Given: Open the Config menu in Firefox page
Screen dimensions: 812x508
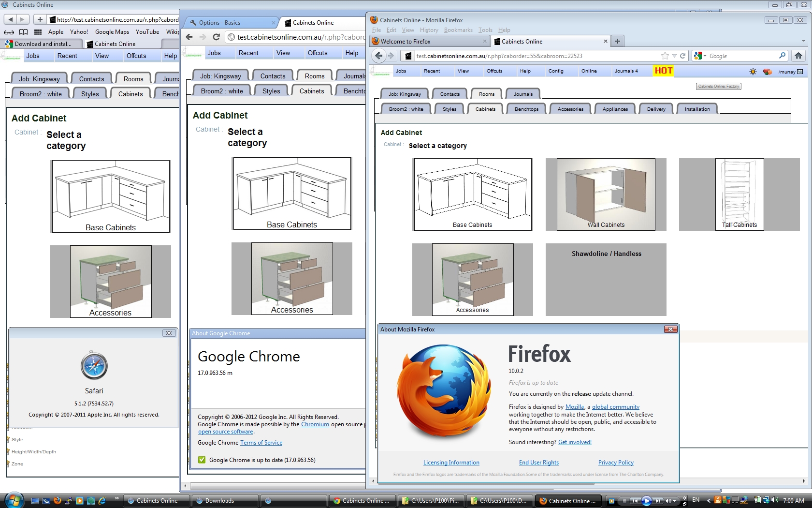Looking at the screenshot, I should pyautogui.click(x=556, y=71).
